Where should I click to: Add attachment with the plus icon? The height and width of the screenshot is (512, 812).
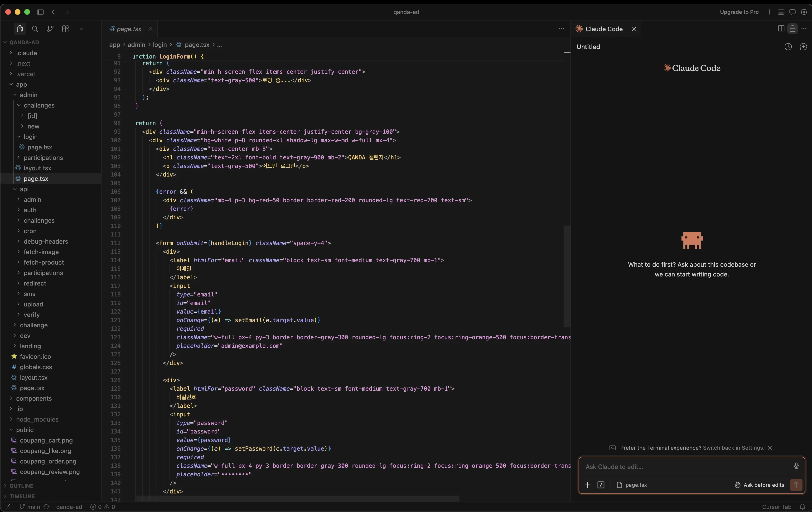point(587,485)
